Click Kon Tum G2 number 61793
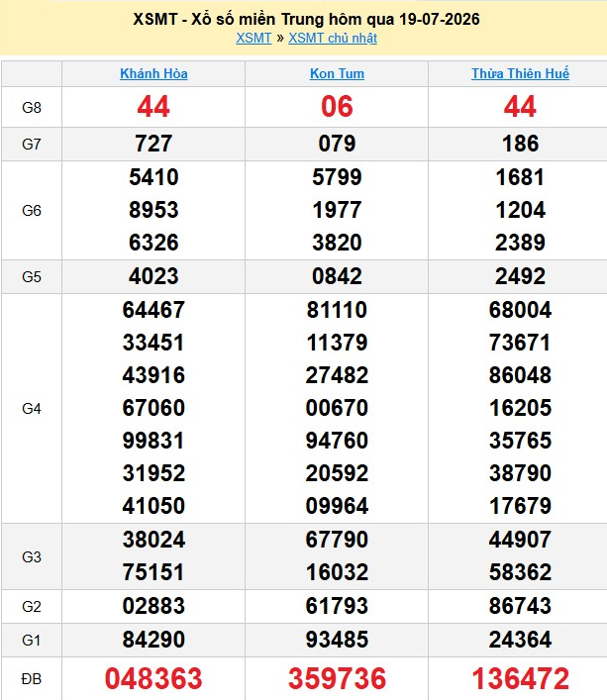The width and height of the screenshot is (607, 700). coord(337,606)
